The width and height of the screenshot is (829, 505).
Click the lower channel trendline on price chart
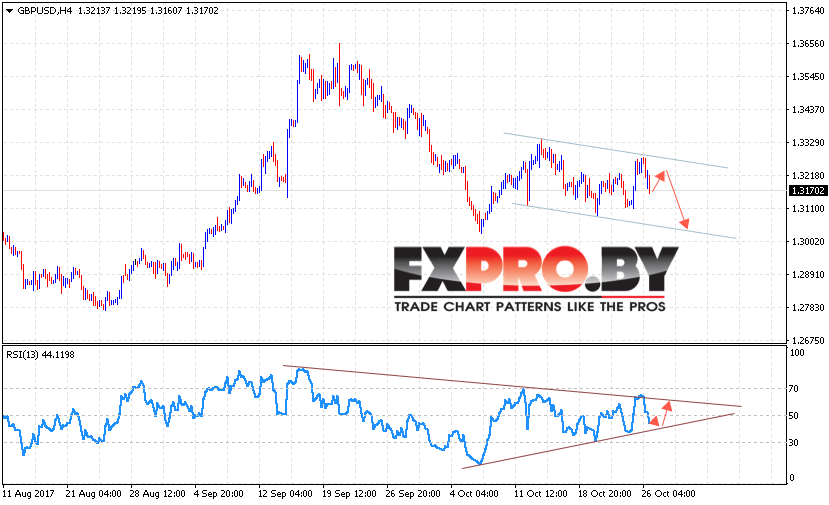tap(624, 221)
